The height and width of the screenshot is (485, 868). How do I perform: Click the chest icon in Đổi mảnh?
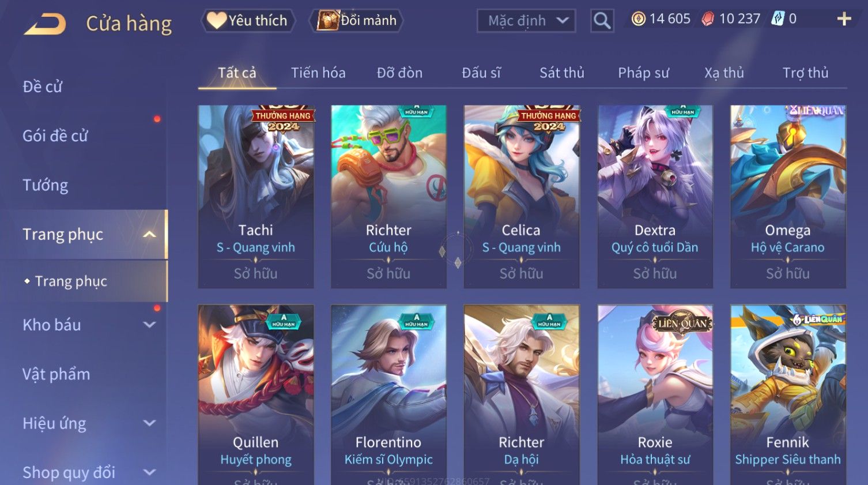coord(328,20)
